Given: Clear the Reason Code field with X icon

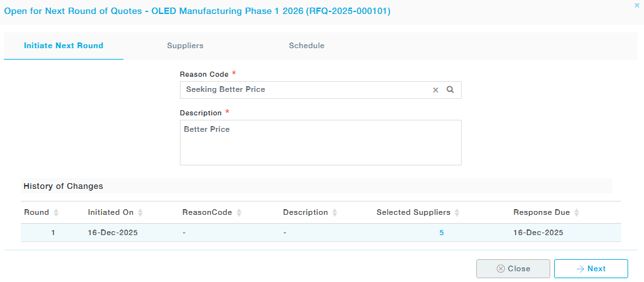Looking at the screenshot, I should (x=435, y=90).
